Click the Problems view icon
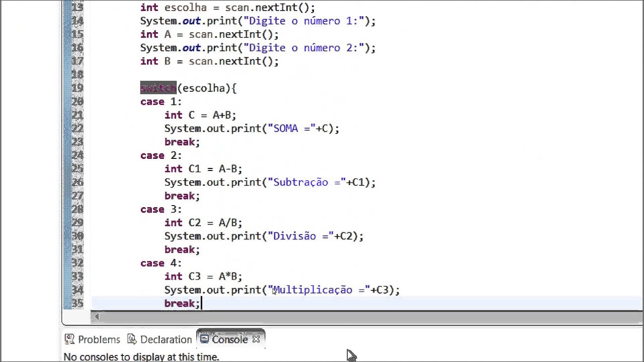644x362 pixels. point(69,340)
